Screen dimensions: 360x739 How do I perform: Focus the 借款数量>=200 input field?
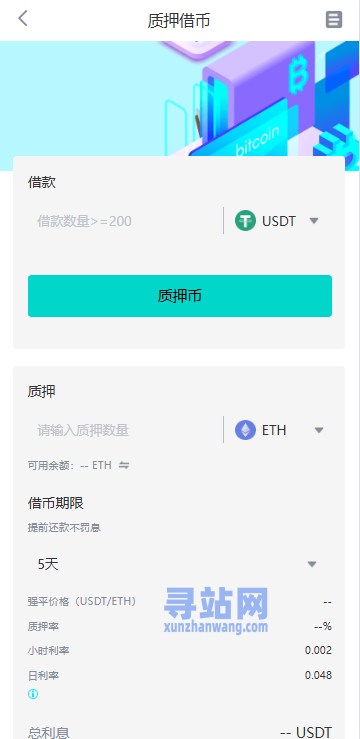tap(125, 221)
